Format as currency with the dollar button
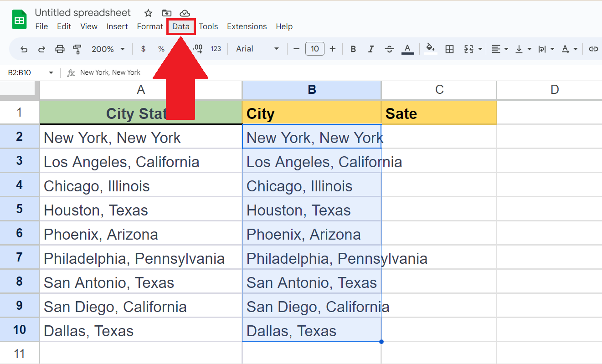The width and height of the screenshot is (602, 364). pyautogui.click(x=143, y=49)
